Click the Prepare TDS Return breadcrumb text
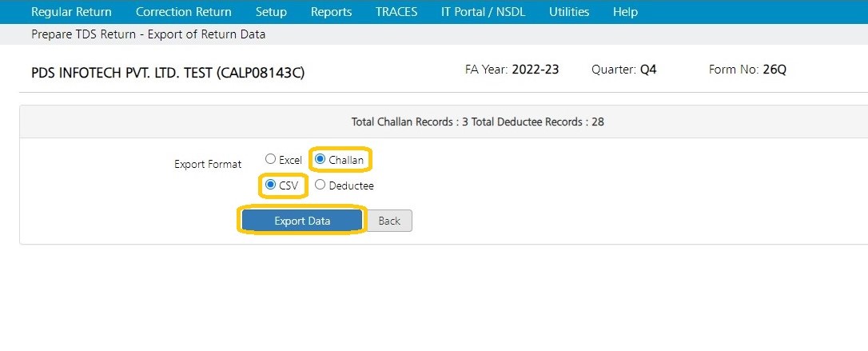This screenshot has width=868, height=351. pos(84,34)
